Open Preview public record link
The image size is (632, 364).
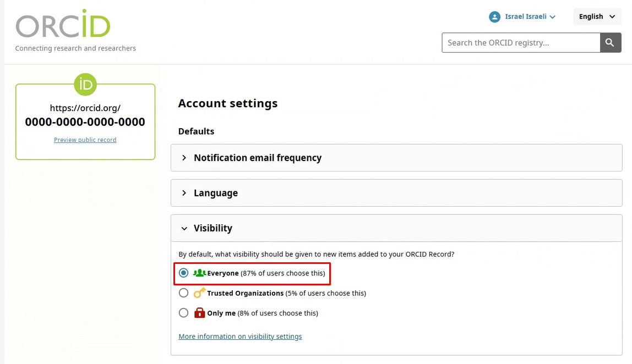tap(85, 140)
